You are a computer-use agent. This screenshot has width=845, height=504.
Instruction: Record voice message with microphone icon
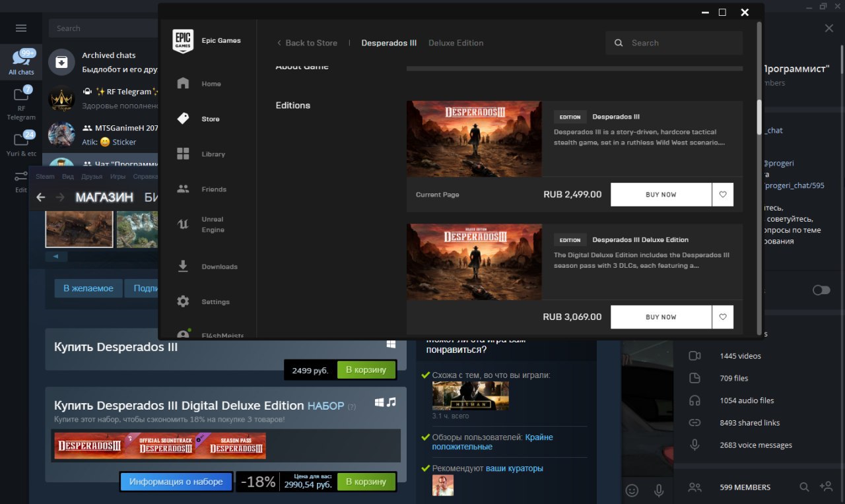click(658, 490)
